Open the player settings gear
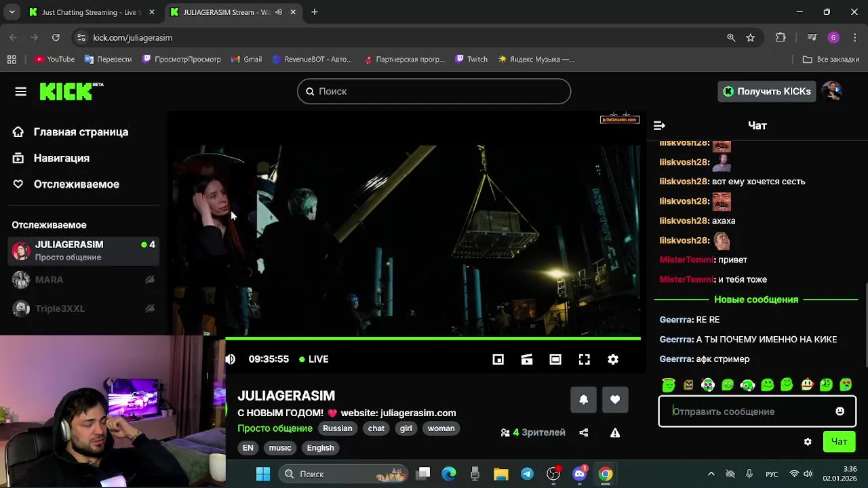Image resolution: width=868 pixels, height=488 pixels. 613,359
